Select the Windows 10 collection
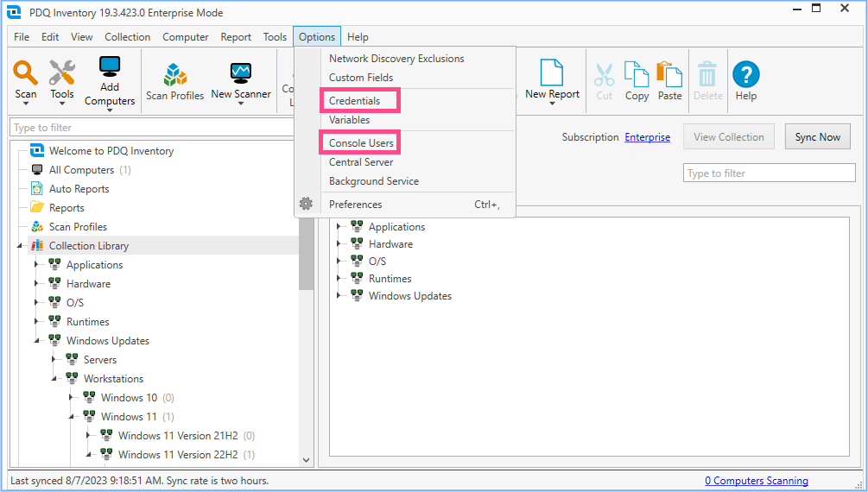 [129, 397]
